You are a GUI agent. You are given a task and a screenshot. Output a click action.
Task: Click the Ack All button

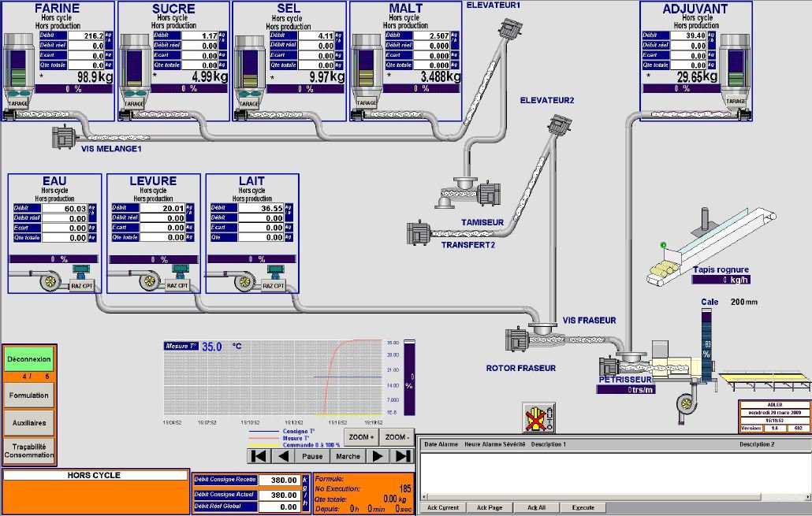tap(536, 507)
